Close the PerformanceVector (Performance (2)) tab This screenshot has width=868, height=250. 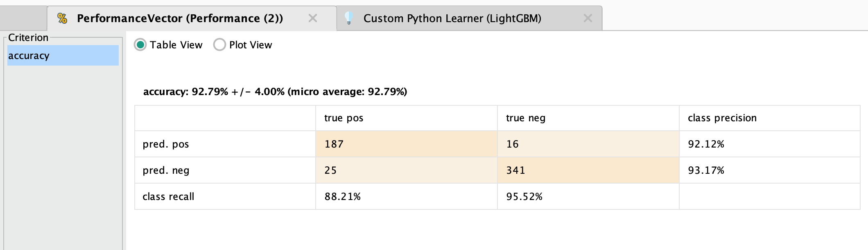[x=313, y=18]
